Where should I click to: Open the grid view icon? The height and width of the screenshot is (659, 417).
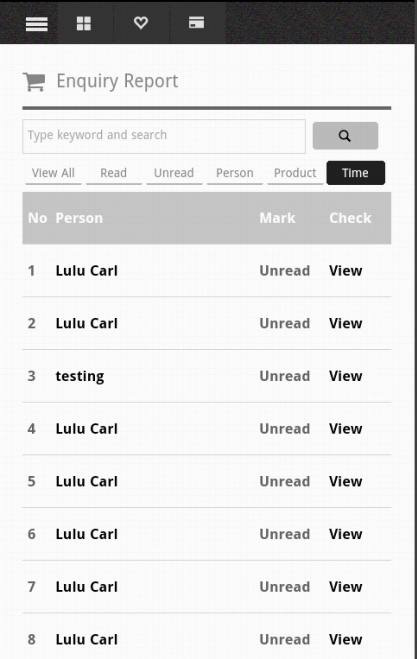pyautogui.click(x=84, y=23)
